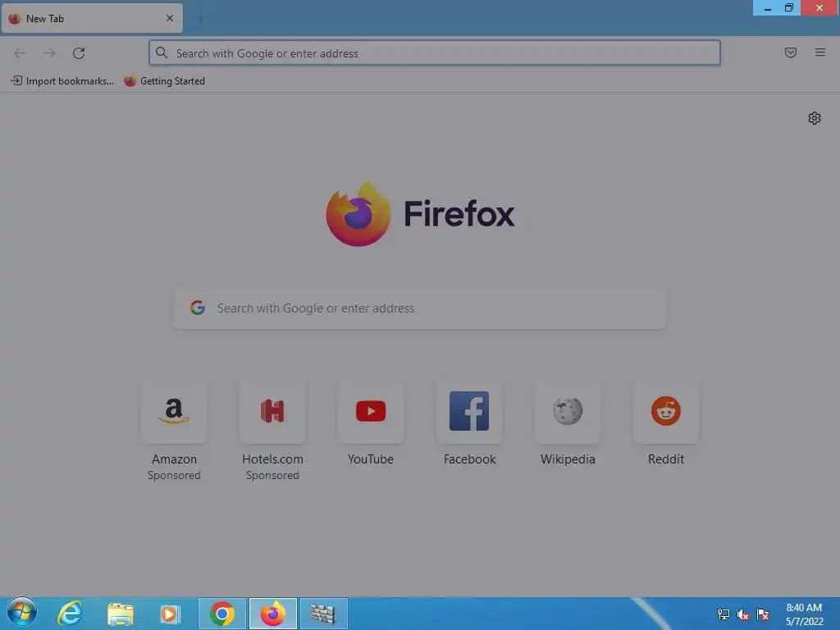Image resolution: width=840 pixels, height=630 pixels.
Task: Open Getting Started bookmark
Action: click(x=164, y=81)
